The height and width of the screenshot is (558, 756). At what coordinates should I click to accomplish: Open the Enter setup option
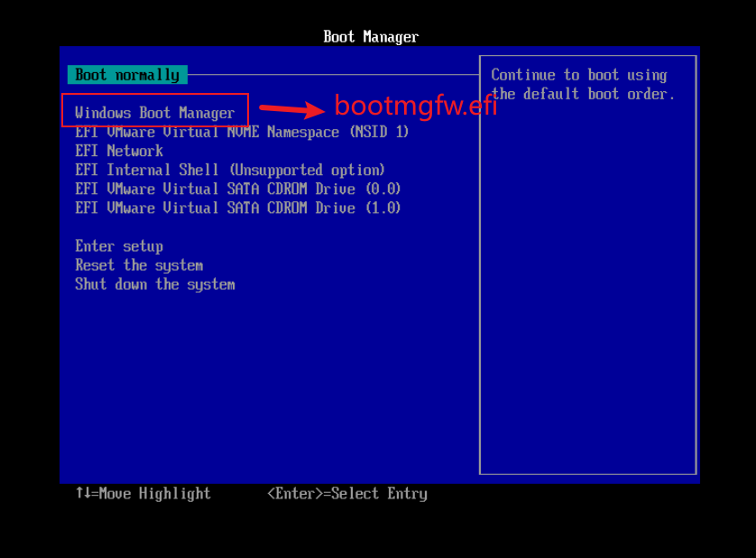pyautogui.click(x=119, y=246)
